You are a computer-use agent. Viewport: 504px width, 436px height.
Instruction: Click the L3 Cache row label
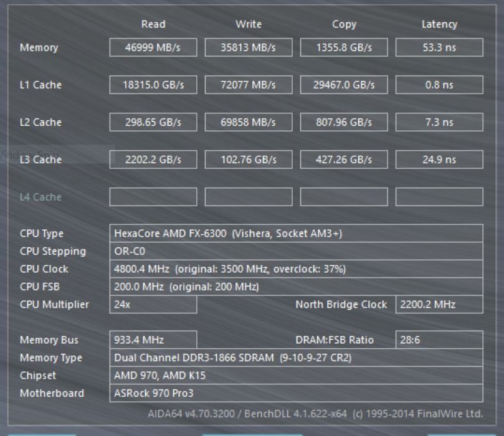(x=40, y=159)
